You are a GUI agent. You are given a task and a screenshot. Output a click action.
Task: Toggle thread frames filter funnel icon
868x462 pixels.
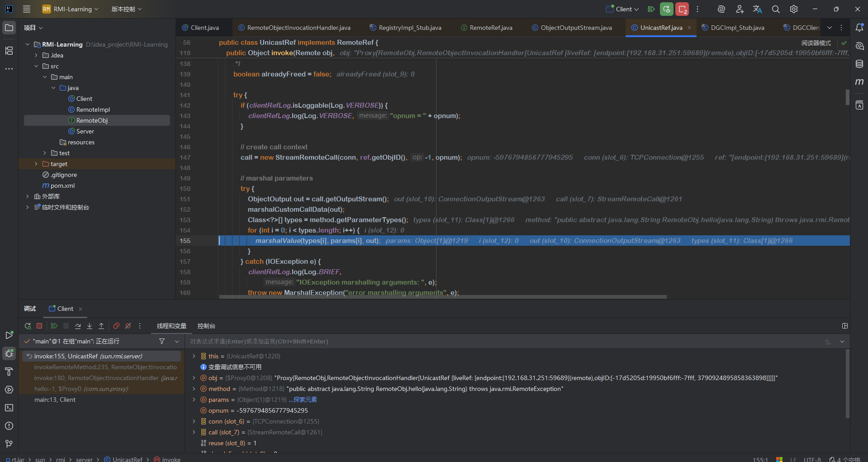pyautogui.click(x=162, y=341)
